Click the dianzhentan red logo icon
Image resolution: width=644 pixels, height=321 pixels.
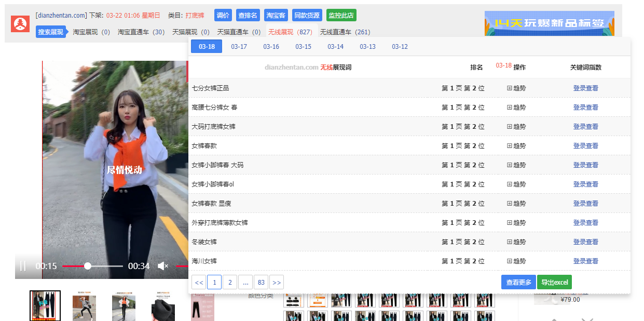pos(20,24)
